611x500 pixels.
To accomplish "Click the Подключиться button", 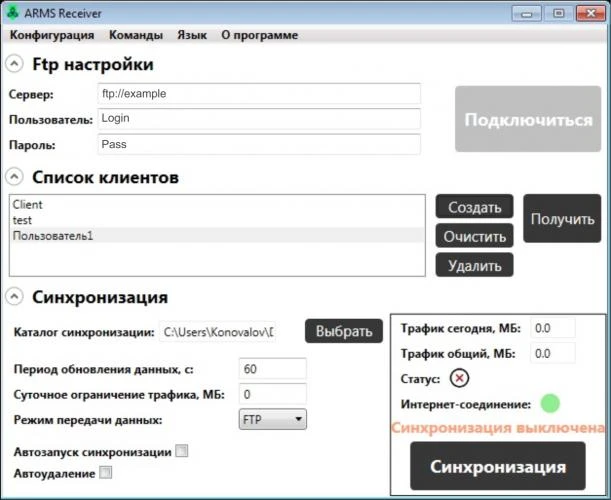I will click(528, 119).
